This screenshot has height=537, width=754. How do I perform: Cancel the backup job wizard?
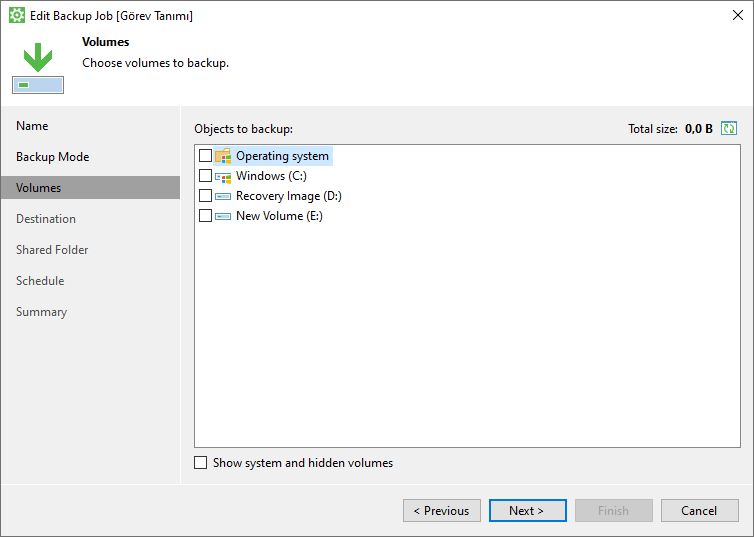click(700, 510)
